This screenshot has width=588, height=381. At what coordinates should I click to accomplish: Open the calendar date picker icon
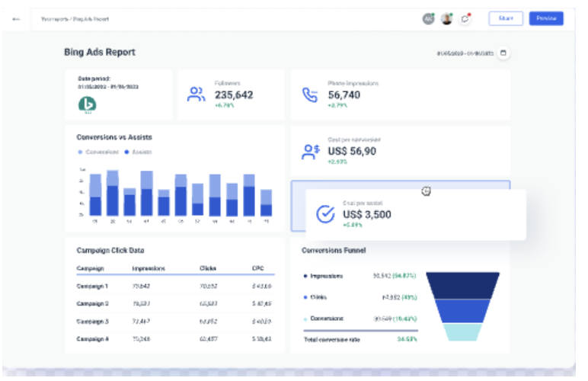point(503,53)
